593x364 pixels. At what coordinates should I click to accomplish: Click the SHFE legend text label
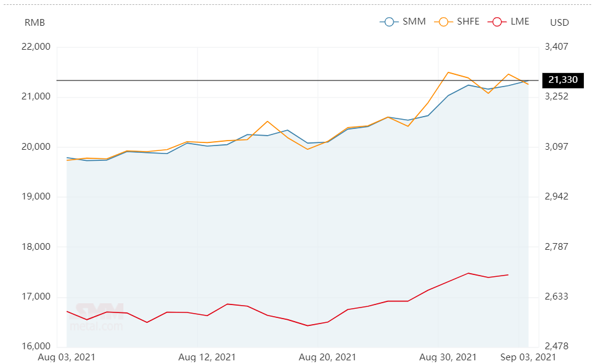468,21
